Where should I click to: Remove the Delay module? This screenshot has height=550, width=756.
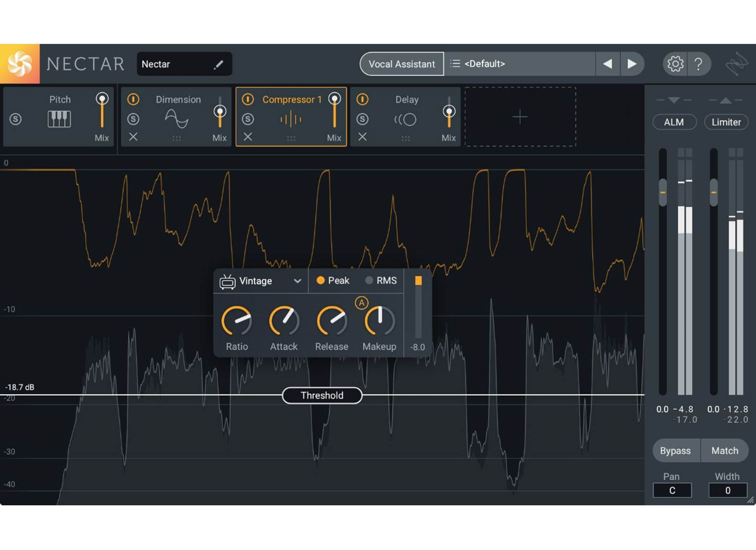click(362, 137)
